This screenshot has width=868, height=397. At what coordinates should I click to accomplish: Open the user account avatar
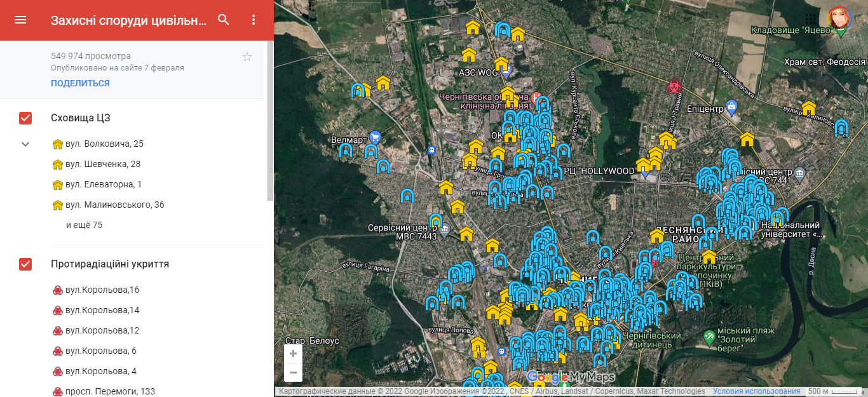pos(839,19)
